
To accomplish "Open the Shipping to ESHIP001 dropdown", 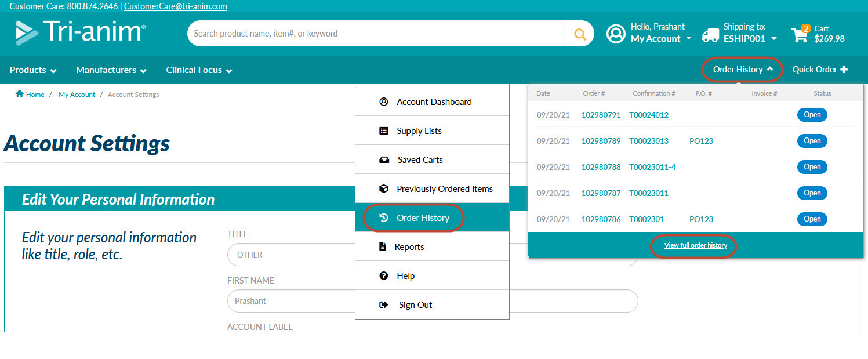I will 750,39.
